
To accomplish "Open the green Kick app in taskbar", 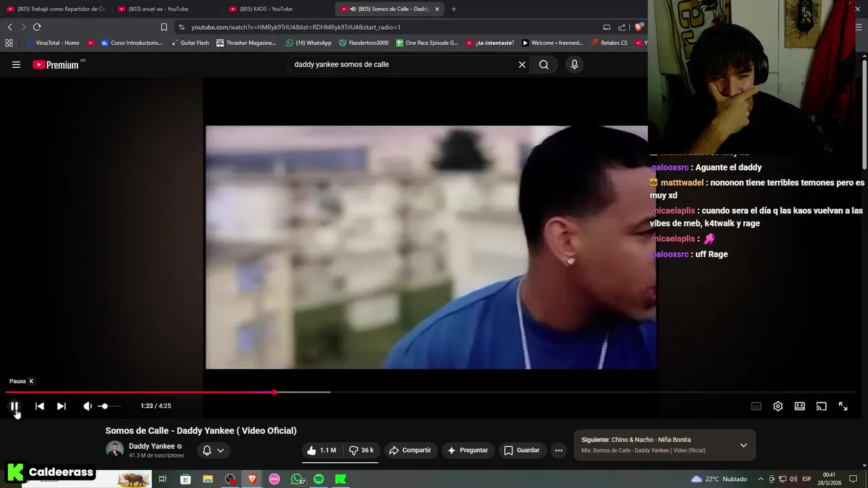I will click(341, 479).
